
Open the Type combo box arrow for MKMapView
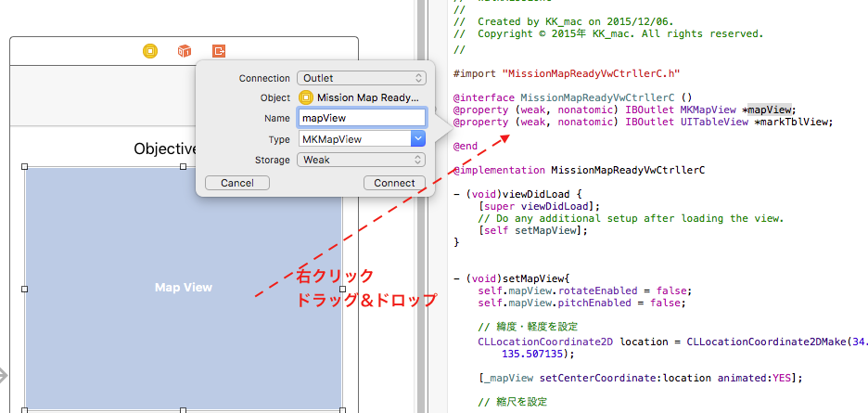pyautogui.click(x=418, y=139)
